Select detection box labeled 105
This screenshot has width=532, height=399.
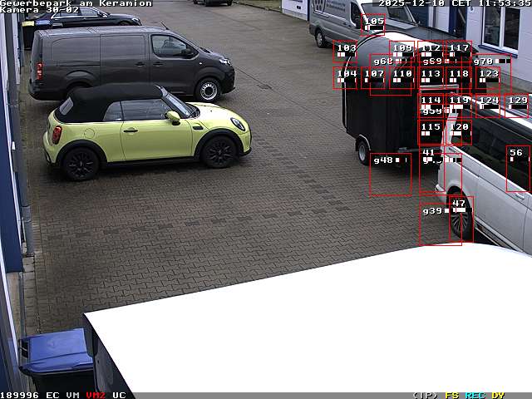pyautogui.click(x=373, y=22)
